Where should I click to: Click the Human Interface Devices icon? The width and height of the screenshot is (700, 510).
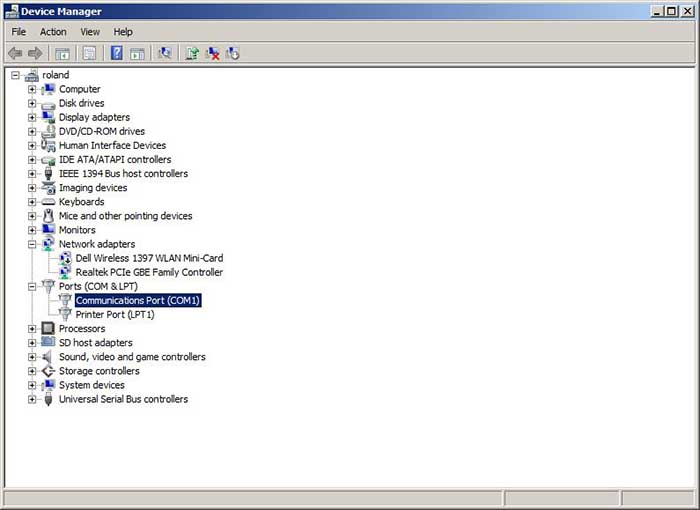pyautogui.click(x=48, y=145)
